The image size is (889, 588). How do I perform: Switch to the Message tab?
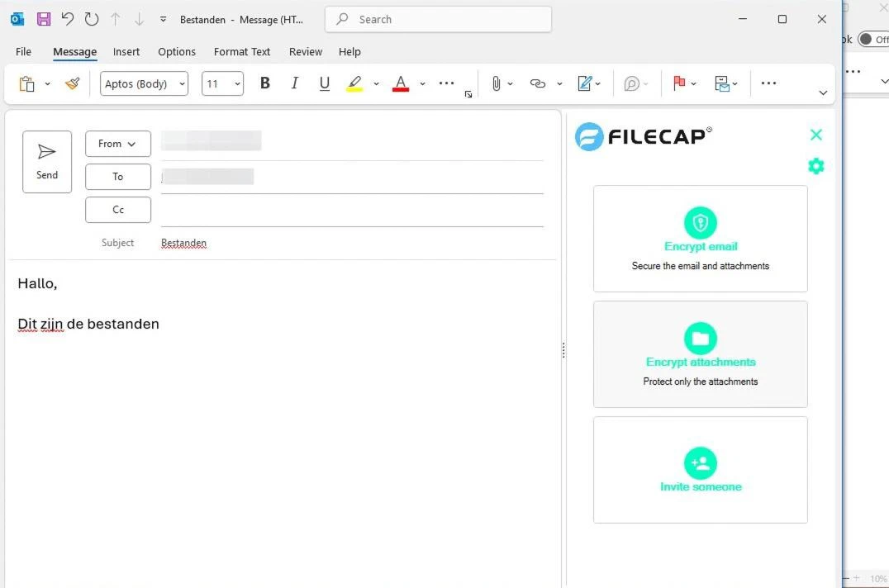[x=75, y=51]
